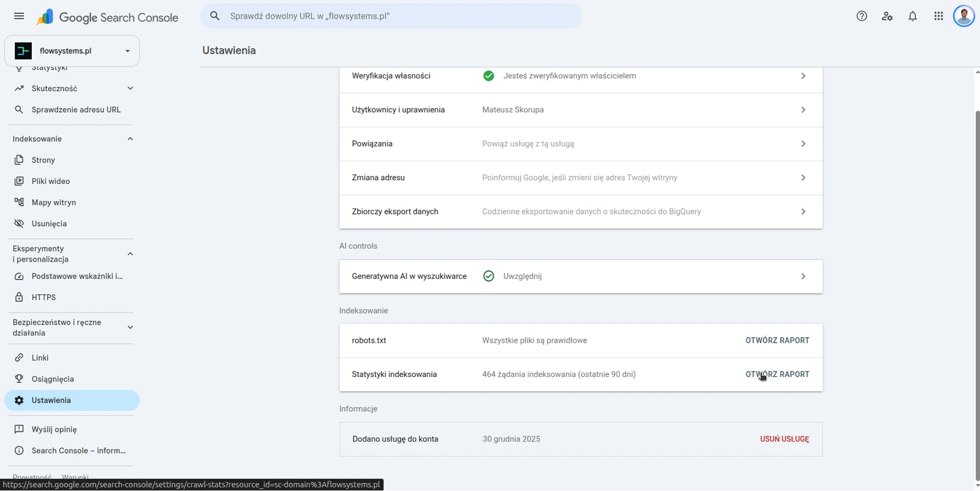Expand the Skuteczność section chevron
This screenshot has height=491, width=980.
coord(130,88)
